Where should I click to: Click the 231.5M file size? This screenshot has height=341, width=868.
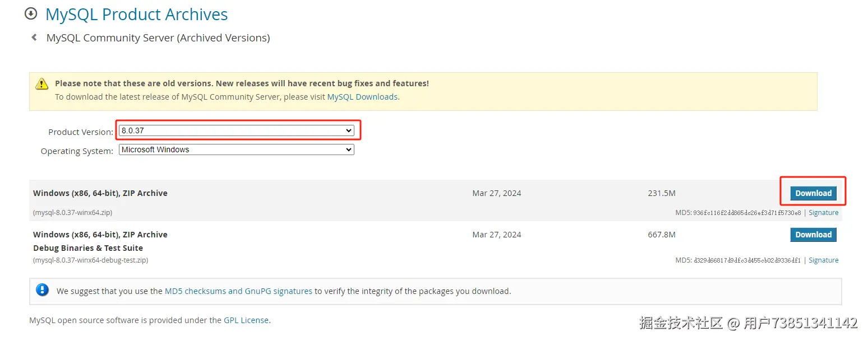[662, 193]
